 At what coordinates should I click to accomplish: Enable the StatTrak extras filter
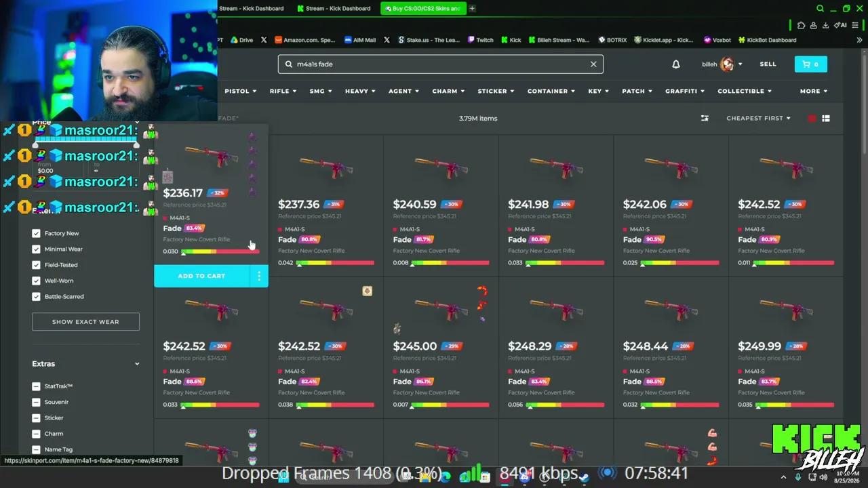coord(36,386)
